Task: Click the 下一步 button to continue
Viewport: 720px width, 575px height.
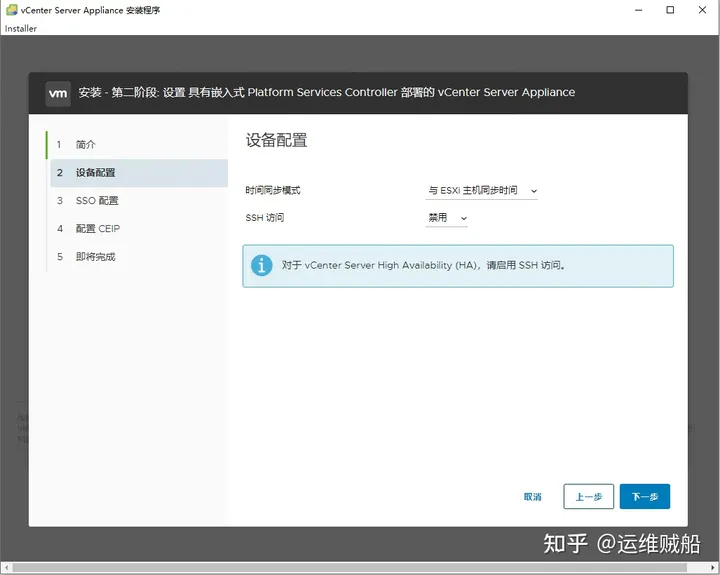Action: coord(644,497)
